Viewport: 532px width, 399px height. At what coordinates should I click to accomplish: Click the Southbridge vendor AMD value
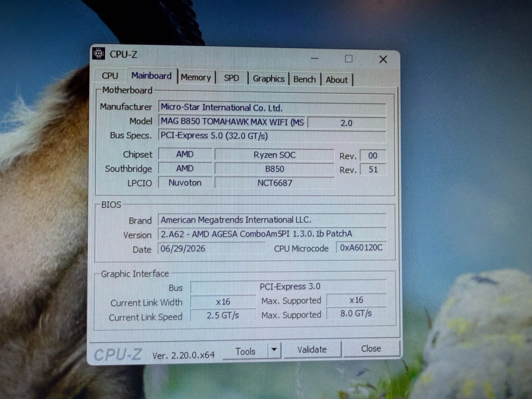coord(185,168)
